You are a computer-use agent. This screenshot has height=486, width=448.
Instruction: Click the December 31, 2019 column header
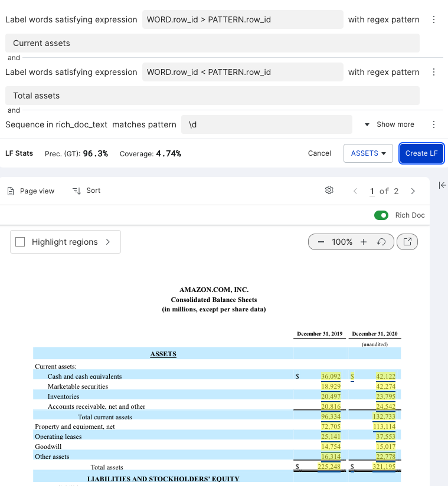click(x=319, y=334)
